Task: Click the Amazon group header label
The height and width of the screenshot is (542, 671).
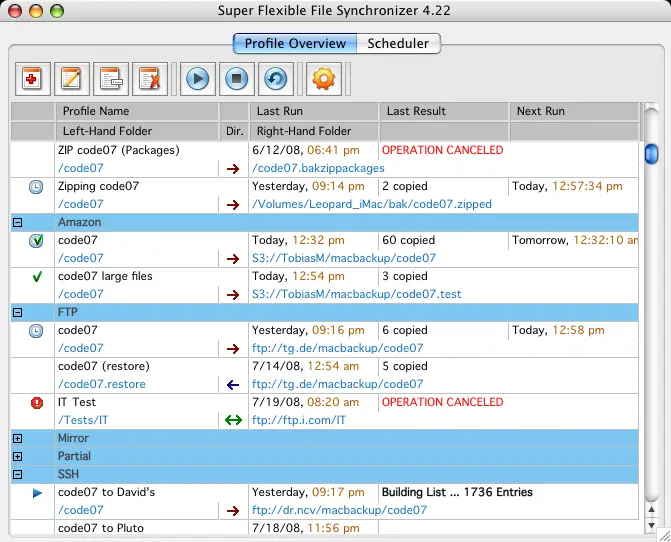Action: click(80, 222)
